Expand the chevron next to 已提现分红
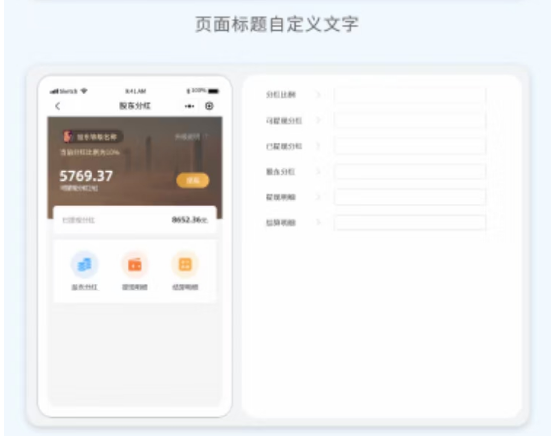Screen dimensions: 551x436 coord(318,146)
